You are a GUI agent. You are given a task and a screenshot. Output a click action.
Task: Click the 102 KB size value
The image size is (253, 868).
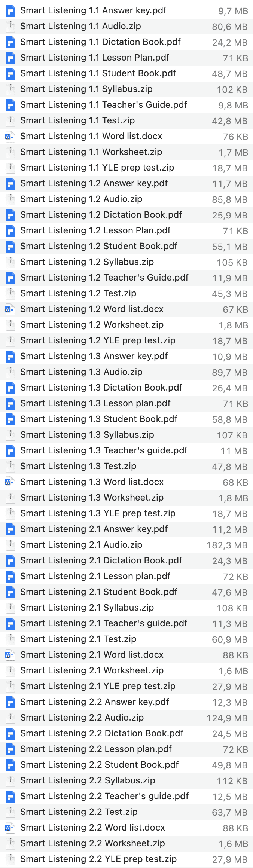tap(232, 90)
